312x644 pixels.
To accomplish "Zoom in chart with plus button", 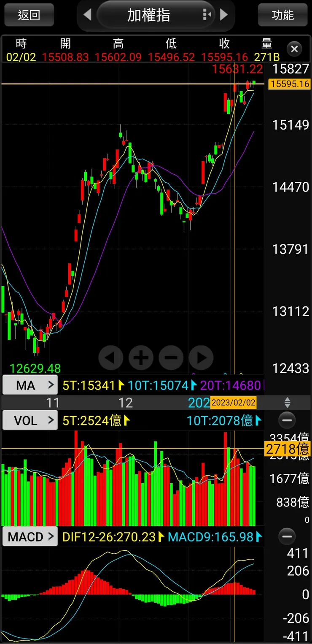I will coord(141,358).
